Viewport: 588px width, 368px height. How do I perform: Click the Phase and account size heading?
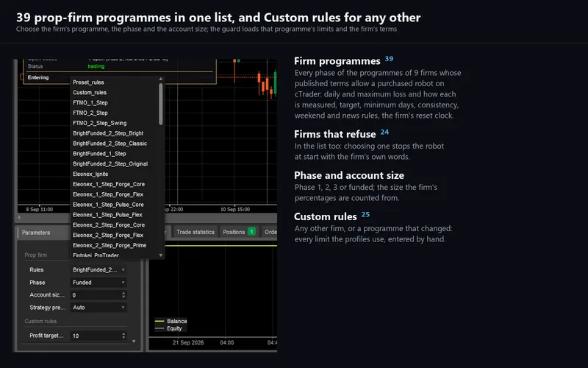pos(349,175)
